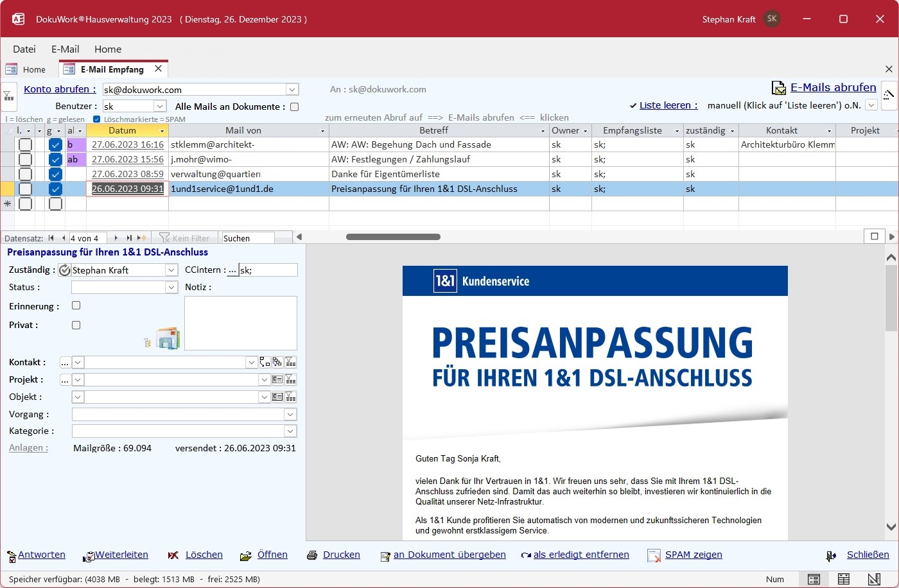Click the Löschen delete icon
Screen dimensions: 899x588
click(x=173, y=555)
